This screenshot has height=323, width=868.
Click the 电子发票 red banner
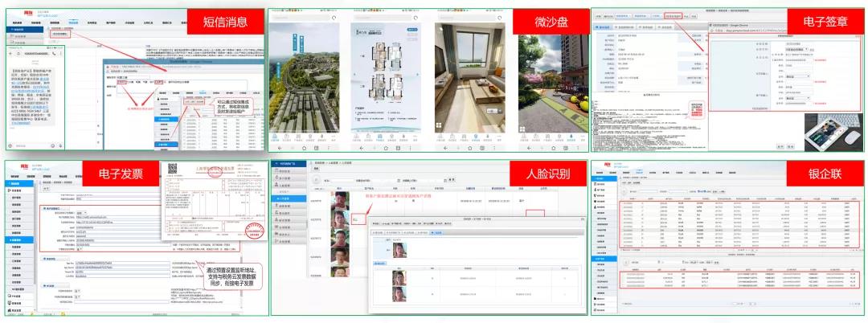(117, 172)
